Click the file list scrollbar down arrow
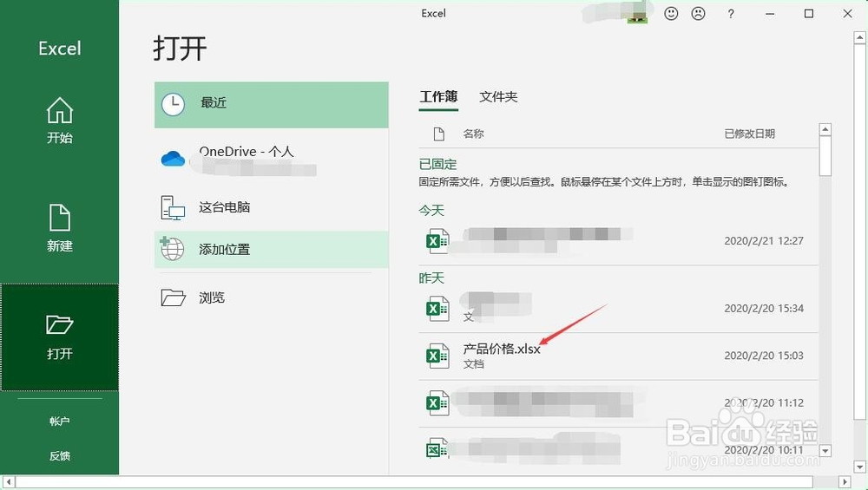Screen dimensions: 868x490 pyautogui.click(x=825, y=451)
